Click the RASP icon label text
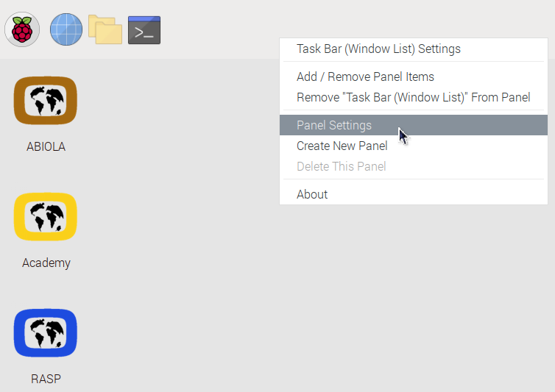This screenshot has width=555, height=392. (x=46, y=379)
